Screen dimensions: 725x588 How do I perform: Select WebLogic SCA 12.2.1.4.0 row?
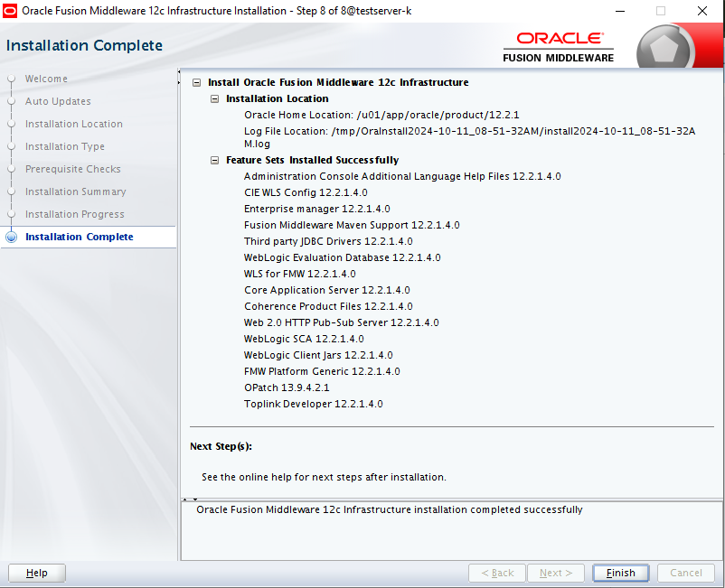[x=304, y=339]
